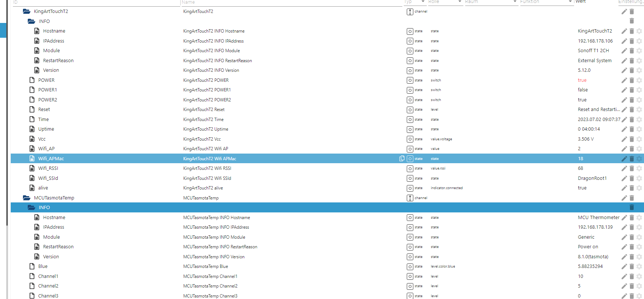Image resolution: width=644 pixels, height=299 pixels.
Task: Delete the KingArtTouchT2 Time state
Action: click(632, 120)
